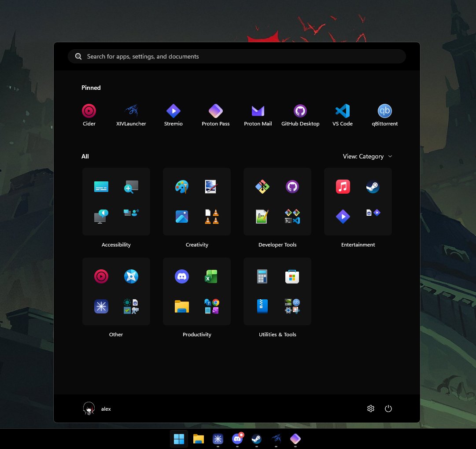Click the Entertainment category label
The image size is (476, 449).
358,244
